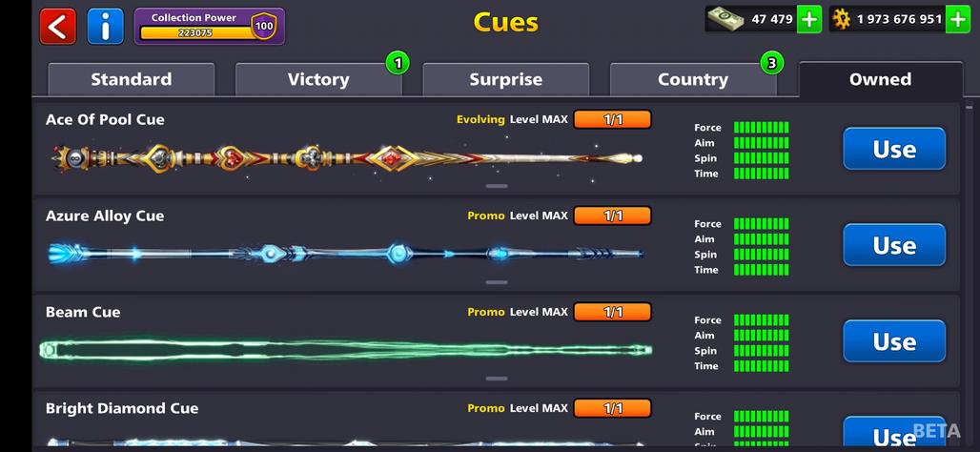Tap the cash stack icon
The height and width of the screenshot is (452, 980).
click(725, 19)
